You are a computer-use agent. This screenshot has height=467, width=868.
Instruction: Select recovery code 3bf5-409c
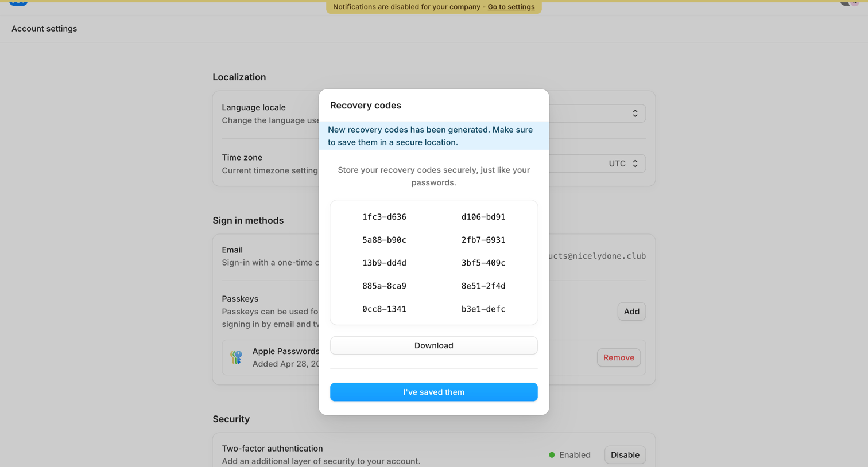(x=483, y=263)
